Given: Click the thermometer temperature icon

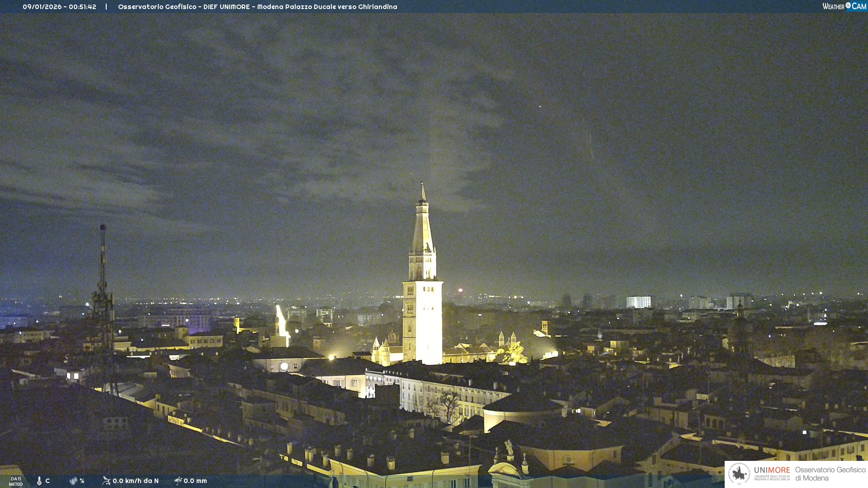Looking at the screenshot, I should [39, 481].
